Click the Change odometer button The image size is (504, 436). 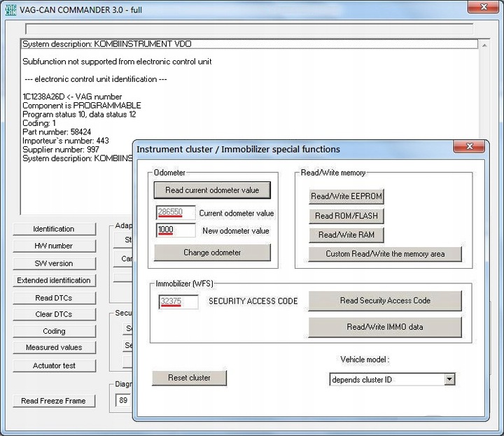point(212,253)
